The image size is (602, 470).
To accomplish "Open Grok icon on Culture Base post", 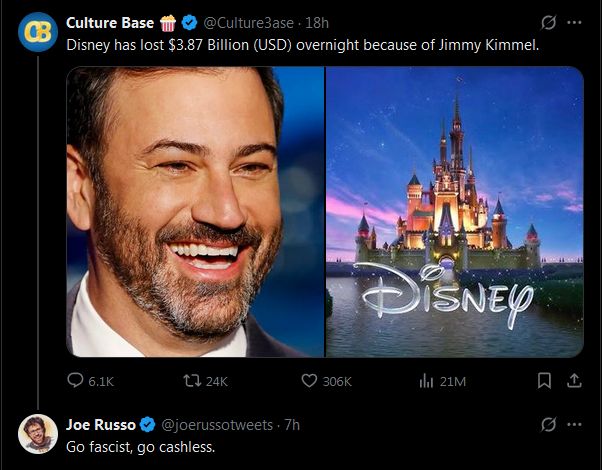I will click(x=548, y=23).
